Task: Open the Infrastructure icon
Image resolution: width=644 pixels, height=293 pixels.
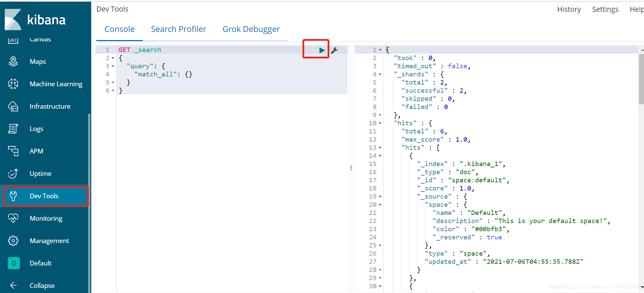Action: 13,106
